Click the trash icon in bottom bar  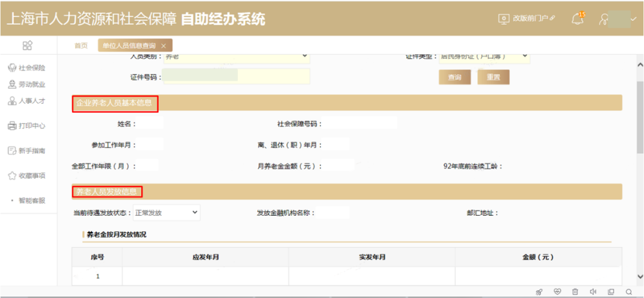[575, 291]
